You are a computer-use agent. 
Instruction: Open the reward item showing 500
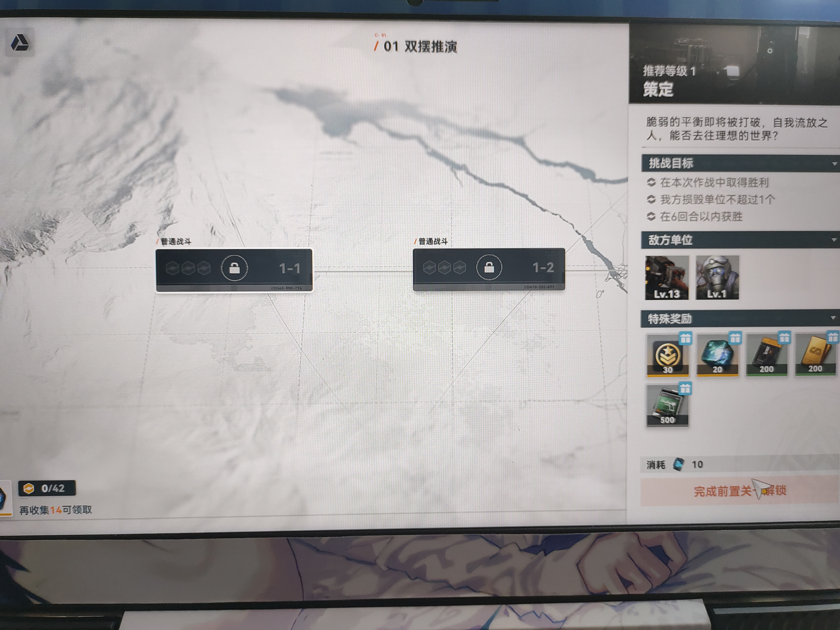pyautogui.click(x=667, y=406)
